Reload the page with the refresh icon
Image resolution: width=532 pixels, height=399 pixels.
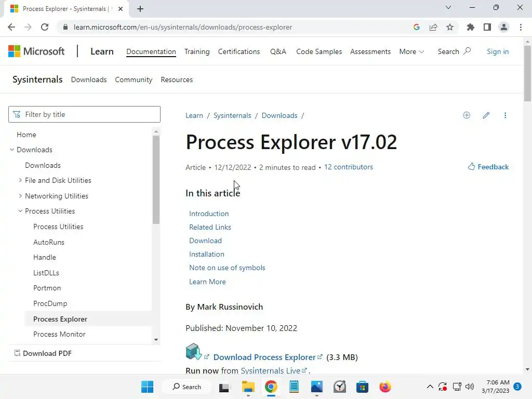click(45, 27)
